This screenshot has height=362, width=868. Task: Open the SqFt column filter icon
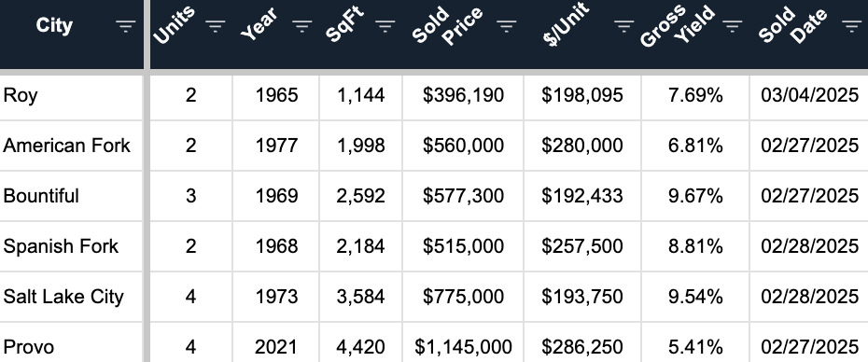tap(385, 26)
